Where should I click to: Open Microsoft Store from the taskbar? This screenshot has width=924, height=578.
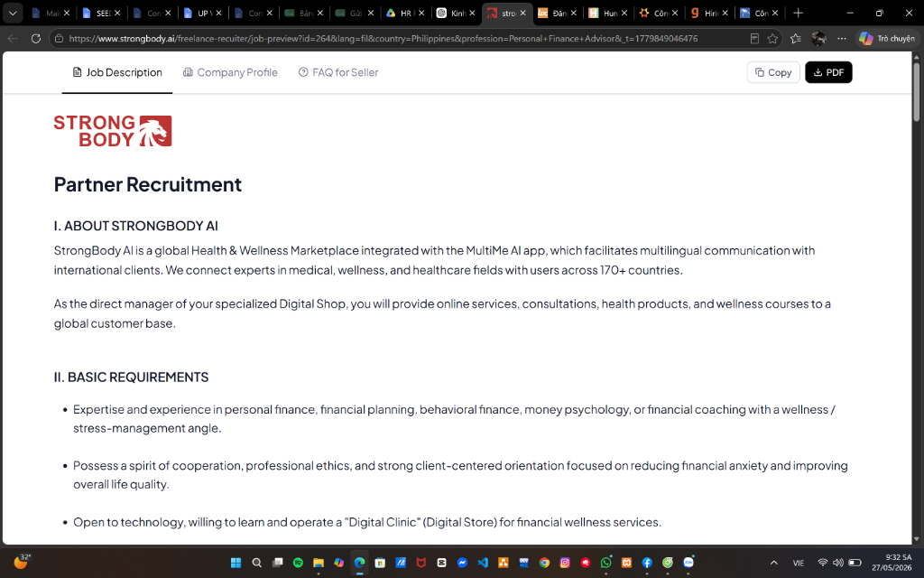pos(380,563)
